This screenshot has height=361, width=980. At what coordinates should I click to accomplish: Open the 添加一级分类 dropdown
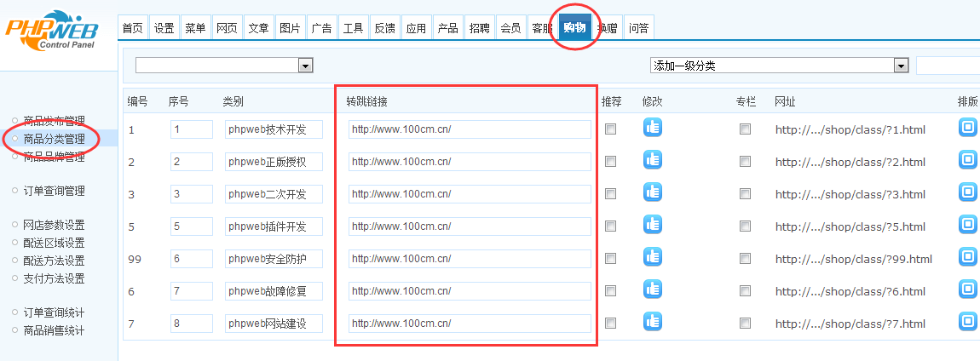click(779, 65)
